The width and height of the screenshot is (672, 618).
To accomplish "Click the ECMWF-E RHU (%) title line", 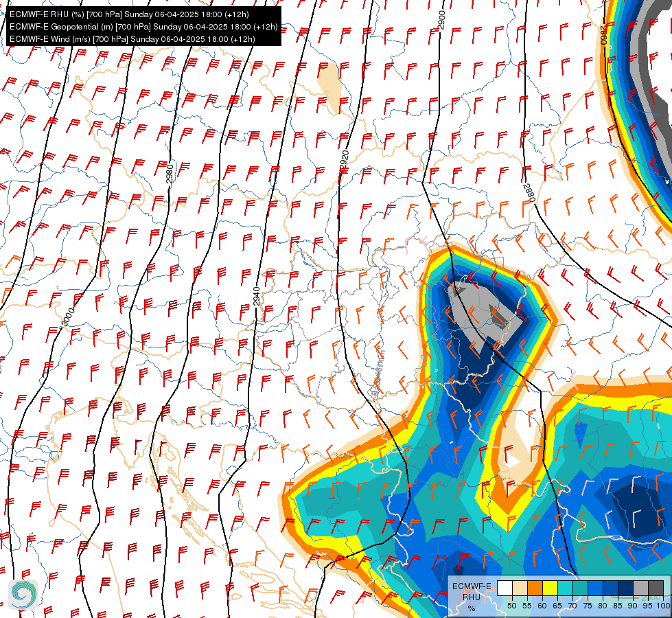I will [129, 14].
